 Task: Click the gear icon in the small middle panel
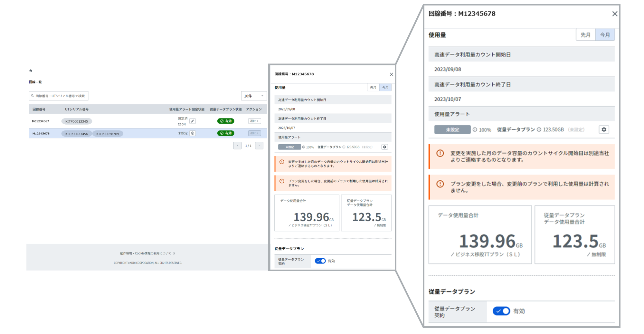pyautogui.click(x=384, y=147)
